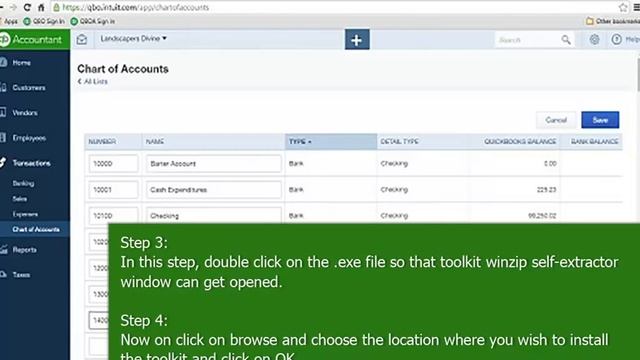
Task: Click the NAME column header
Action: pos(155,142)
